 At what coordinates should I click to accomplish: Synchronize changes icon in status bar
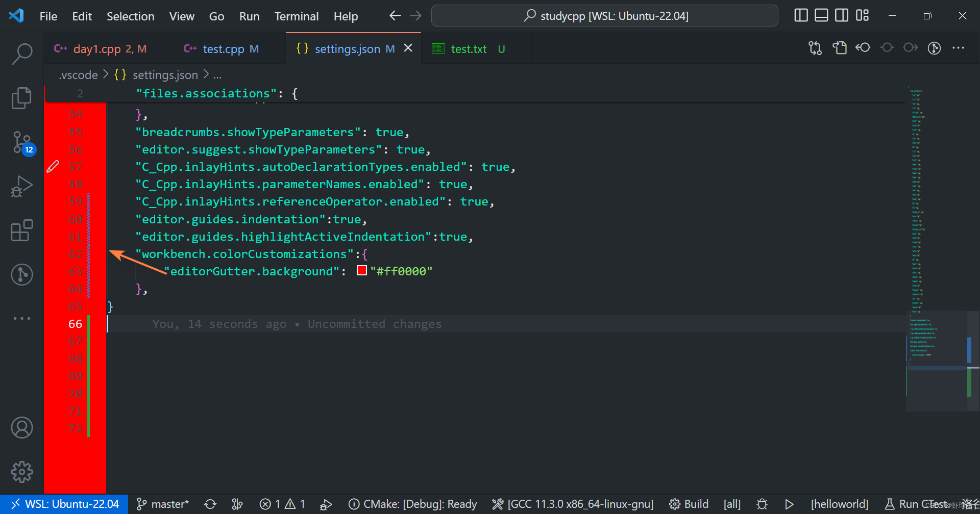pos(210,504)
